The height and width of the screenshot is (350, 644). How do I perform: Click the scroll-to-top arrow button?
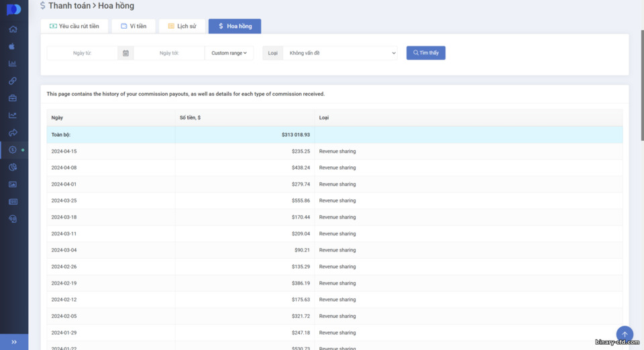click(x=625, y=335)
